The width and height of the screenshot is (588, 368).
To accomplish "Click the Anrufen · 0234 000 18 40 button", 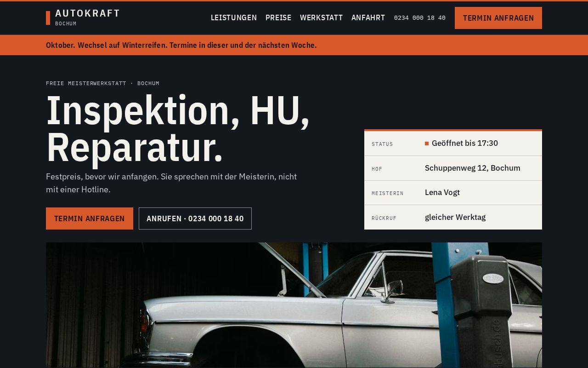I will tap(195, 218).
